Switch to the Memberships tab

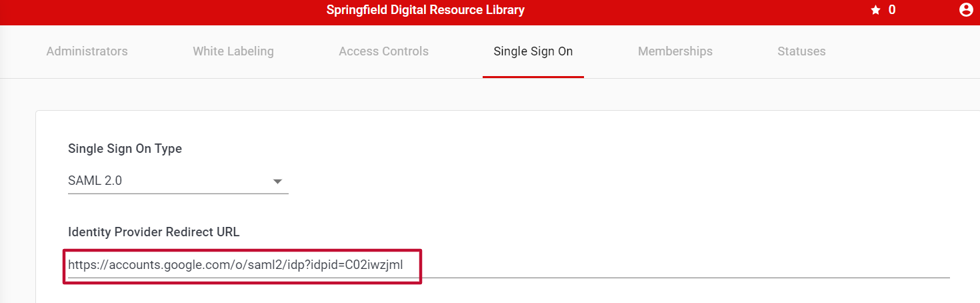click(x=675, y=51)
